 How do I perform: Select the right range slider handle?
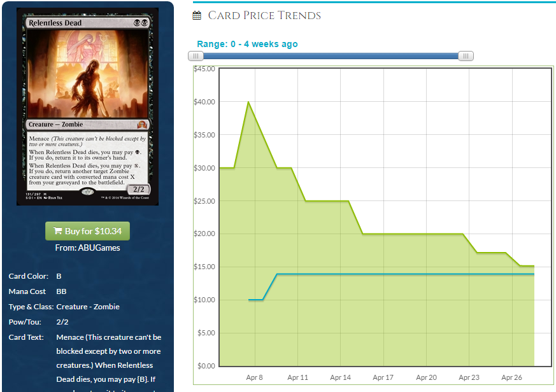tap(466, 56)
